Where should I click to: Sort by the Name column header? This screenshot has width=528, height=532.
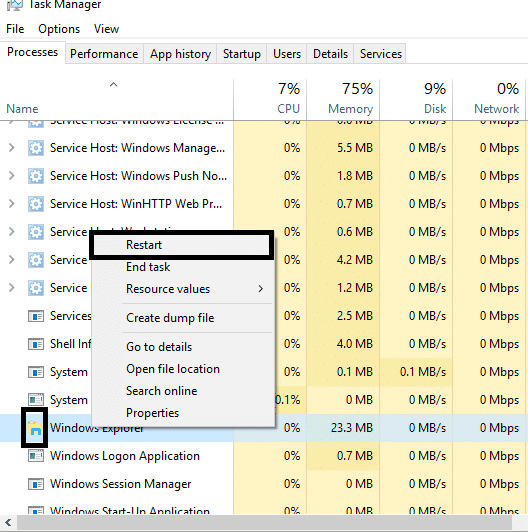pyautogui.click(x=117, y=100)
